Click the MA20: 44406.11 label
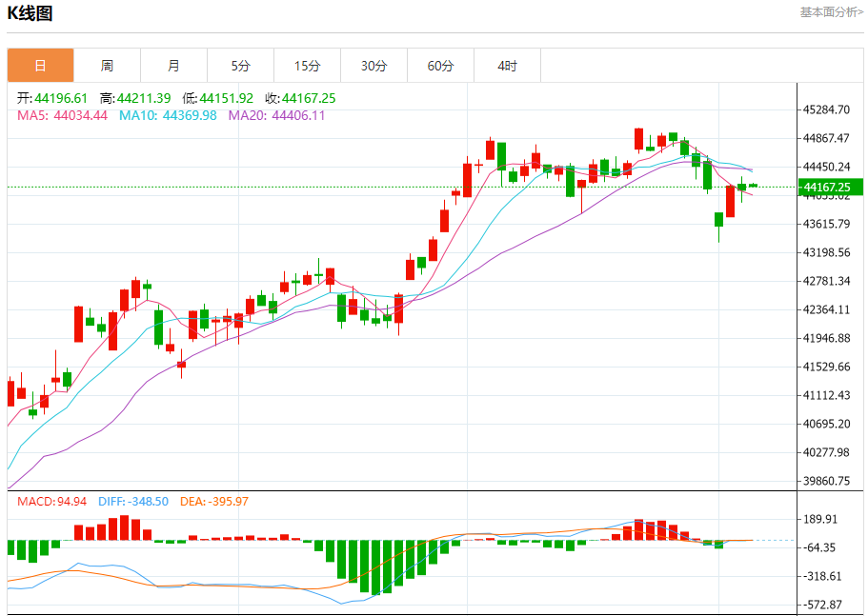Image resolution: width=868 pixels, height=616 pixels. click(276, 115)
